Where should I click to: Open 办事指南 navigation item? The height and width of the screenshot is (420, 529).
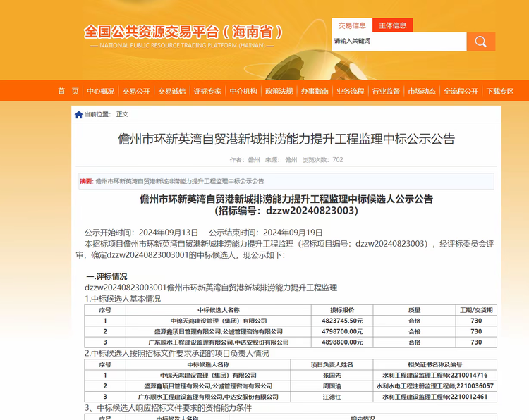click(315, 91)
